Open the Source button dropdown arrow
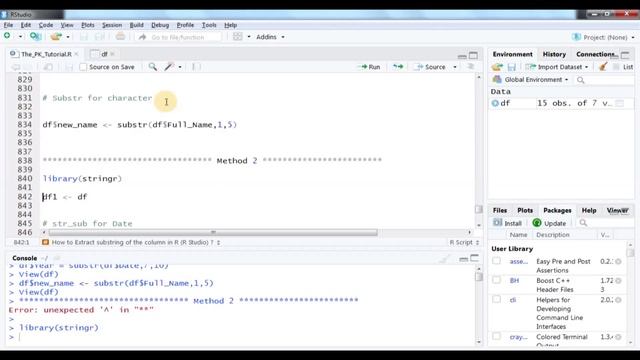The height and width of the screenshot is (360, 640). [x=455, y=67]
